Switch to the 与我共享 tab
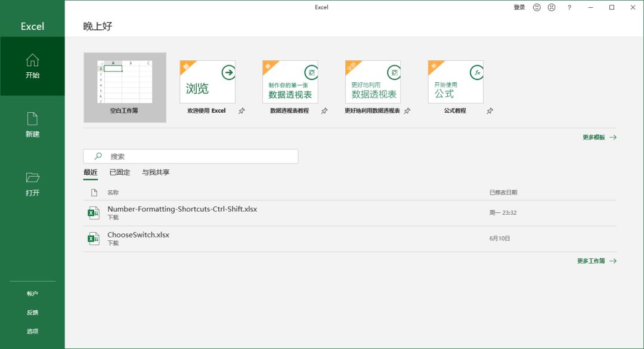Viewport: 644px width, 349px height. 156,172
